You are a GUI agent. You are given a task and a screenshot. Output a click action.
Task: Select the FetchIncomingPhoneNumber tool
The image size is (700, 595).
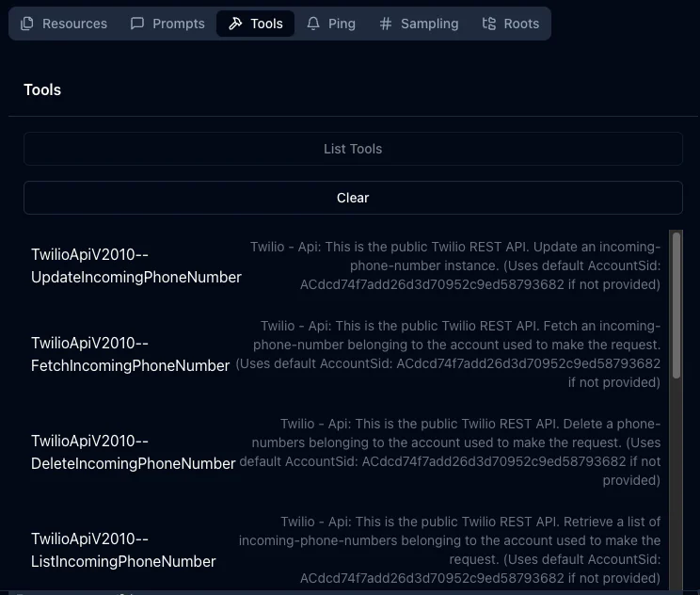coord(131,354)
